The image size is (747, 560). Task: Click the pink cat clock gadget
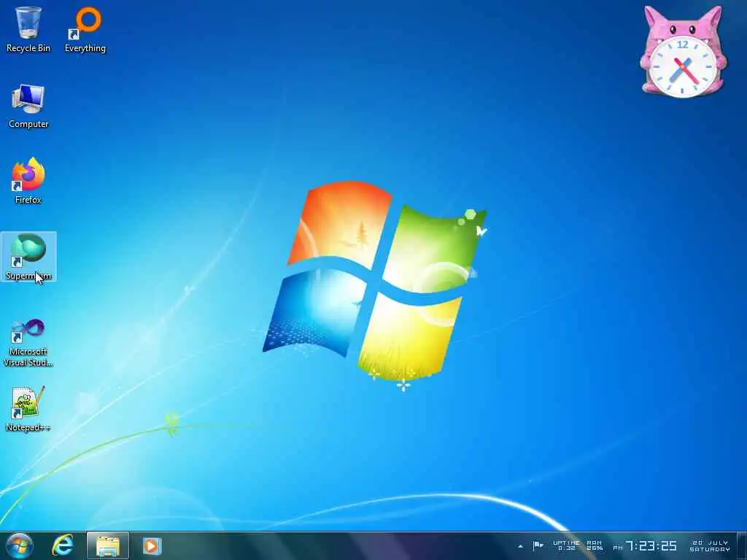point(683,52)
